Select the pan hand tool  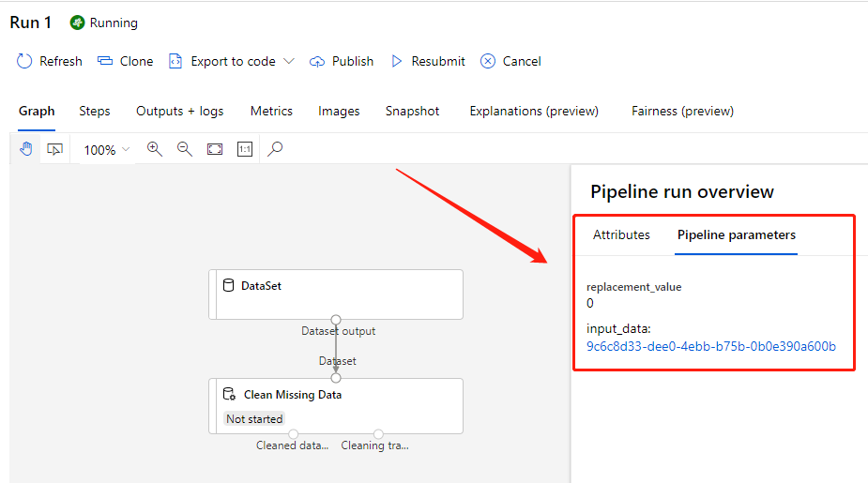[25, 149]
